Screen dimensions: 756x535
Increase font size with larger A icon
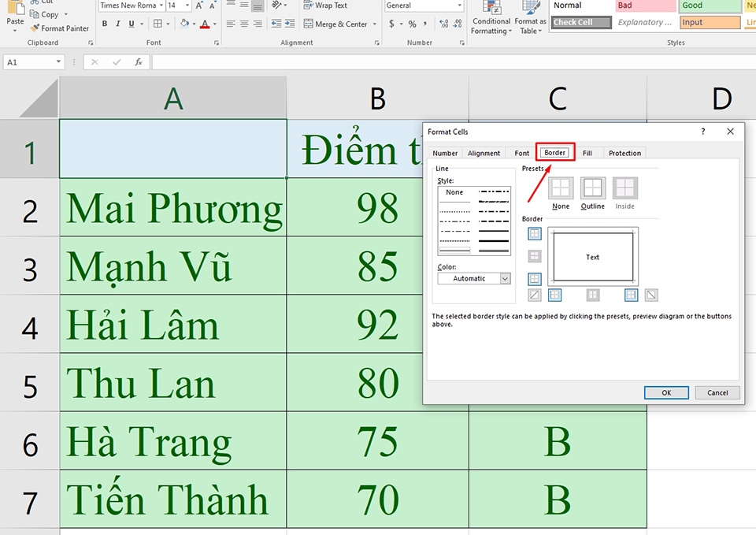[x=199, y=6]
